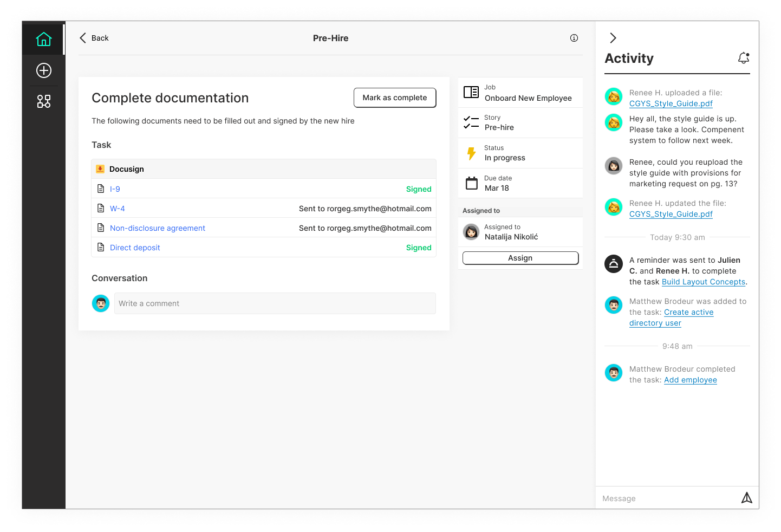Viewport: 781px width, 532px height.
Task: Click Matthew Brodeur avatar beside Add employee
Action: pos(614,373)
